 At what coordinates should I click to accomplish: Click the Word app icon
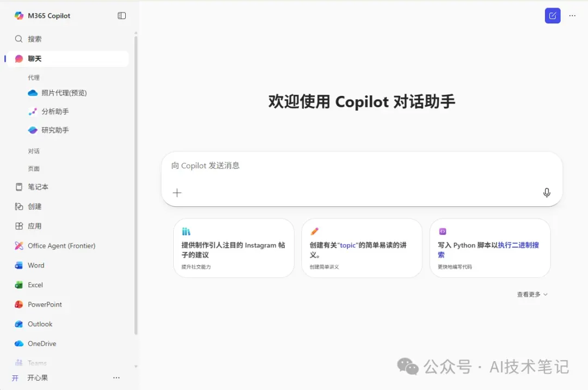pos(19,265)
